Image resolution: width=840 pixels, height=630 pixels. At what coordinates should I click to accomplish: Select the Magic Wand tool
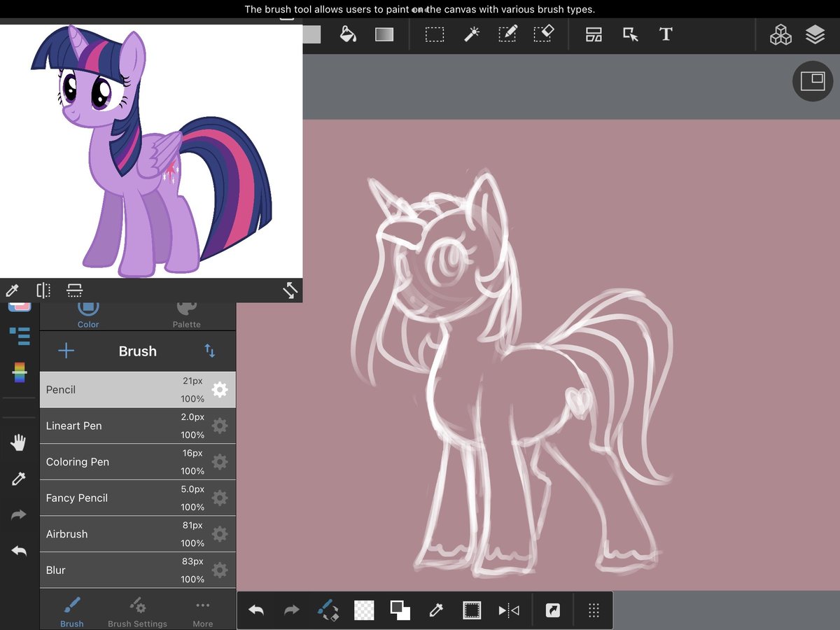click(x=472, y=34)
